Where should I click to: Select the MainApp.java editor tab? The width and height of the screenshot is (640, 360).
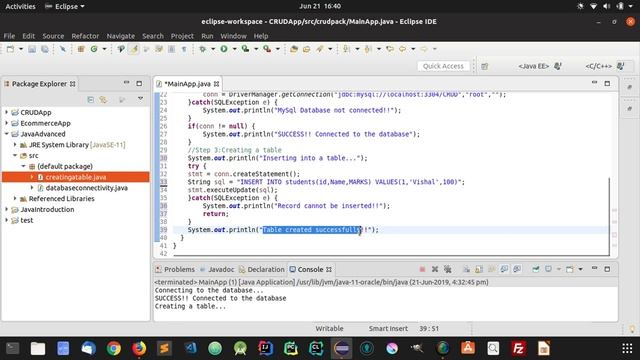click(187, 84)
